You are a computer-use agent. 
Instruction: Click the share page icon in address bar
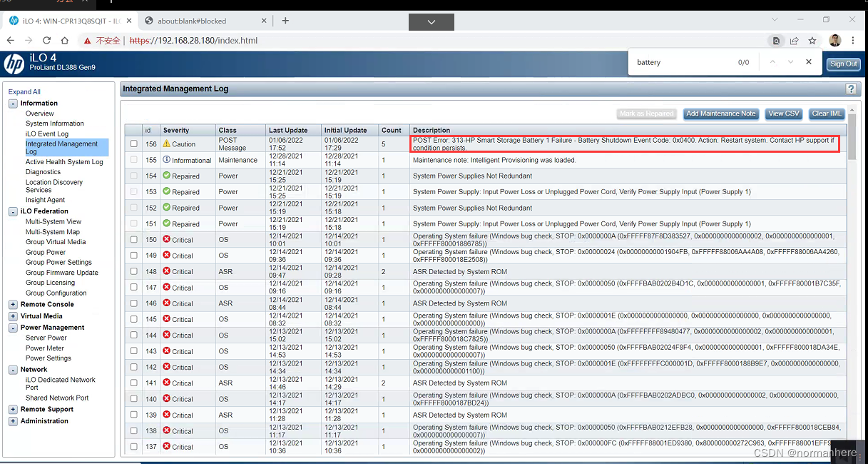(794, 41)
